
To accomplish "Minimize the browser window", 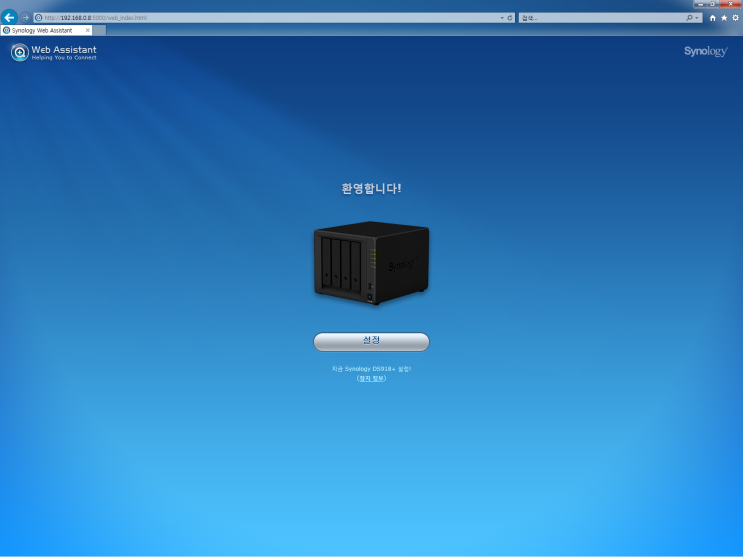I will (700, 4).
